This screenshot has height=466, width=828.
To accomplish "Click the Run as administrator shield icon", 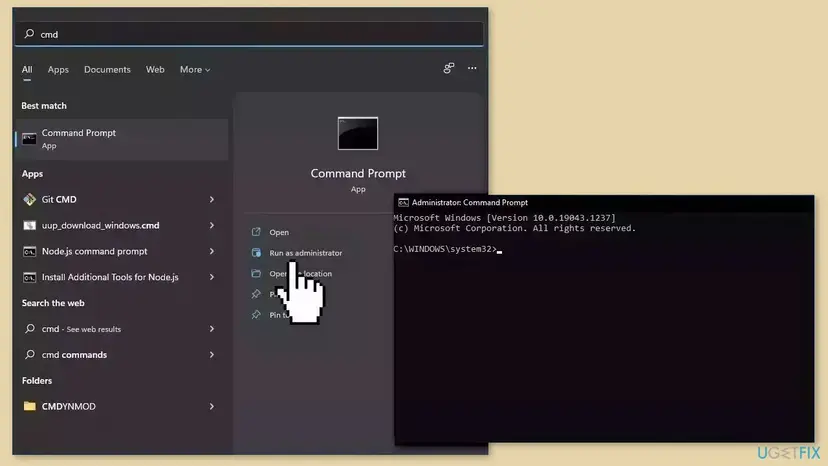I will (256, 253).
